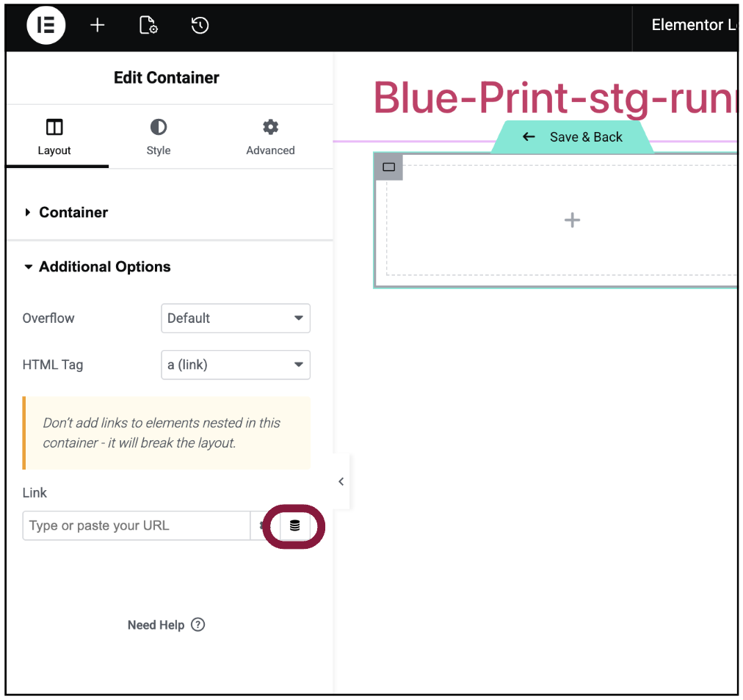Expand the Container section
Image resolution: width=743 pixels, height=700 pixels.
coord(73,212)
